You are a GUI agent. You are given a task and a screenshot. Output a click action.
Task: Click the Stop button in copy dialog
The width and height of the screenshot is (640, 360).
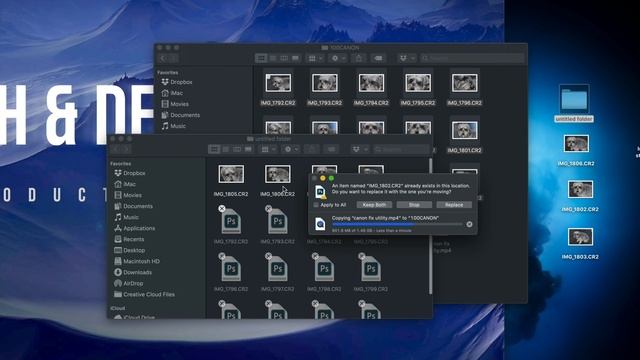tap(414, 205)
